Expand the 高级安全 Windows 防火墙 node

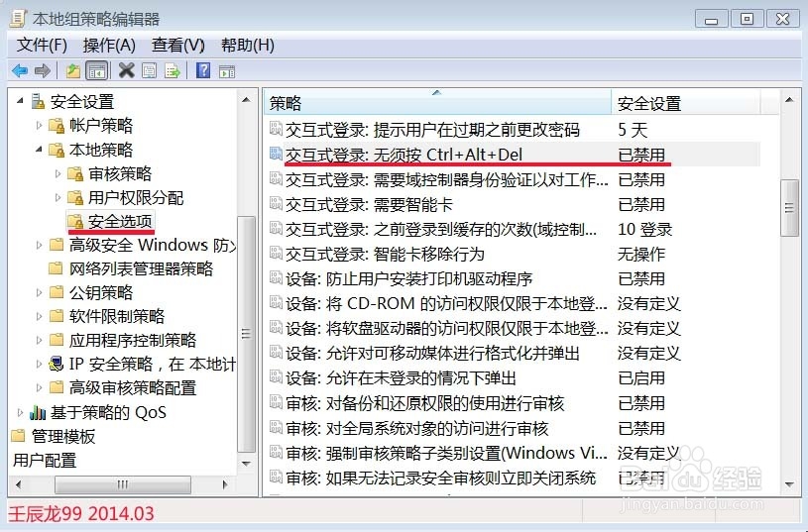click(40, 245)
